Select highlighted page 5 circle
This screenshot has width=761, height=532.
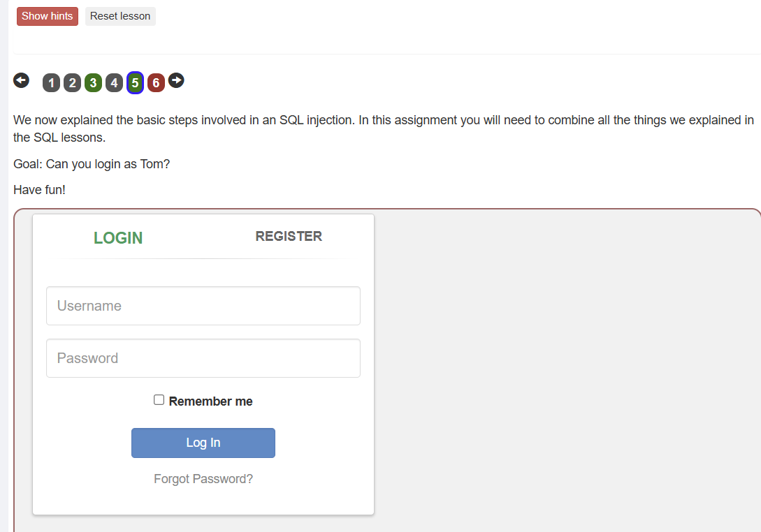(135, 83)
